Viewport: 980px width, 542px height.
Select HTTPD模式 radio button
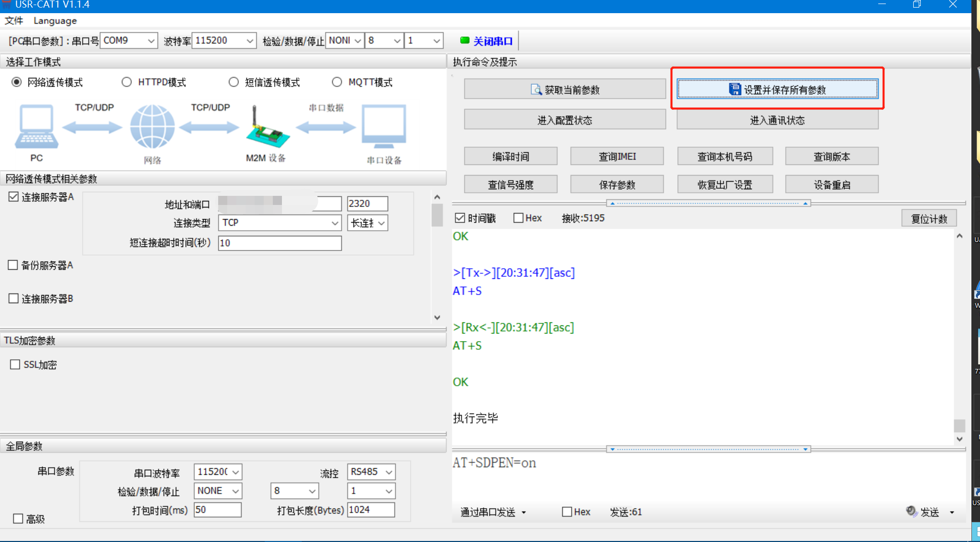pyautogui.click(x=127, y=82)
